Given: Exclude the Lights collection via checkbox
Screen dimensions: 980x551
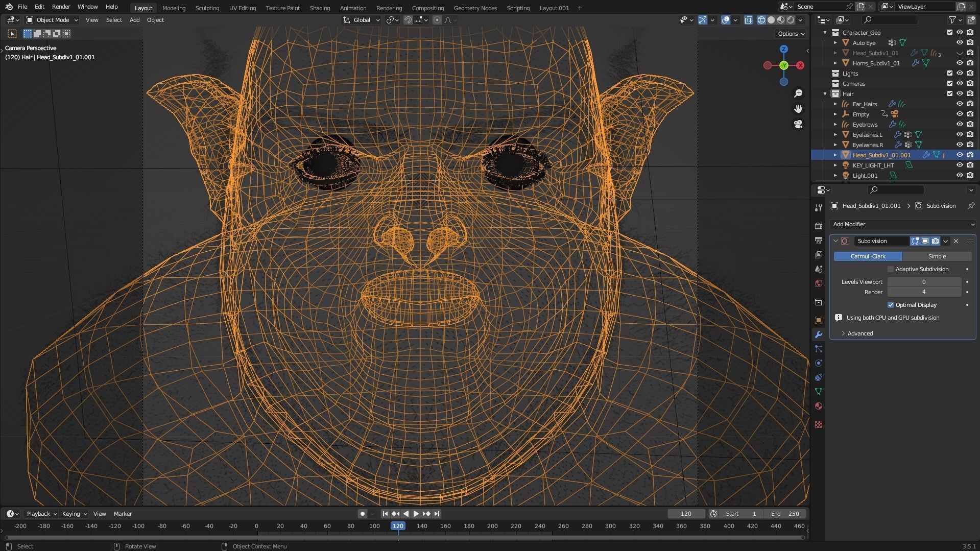Looking at the screenshot, I should pos(950,73).
